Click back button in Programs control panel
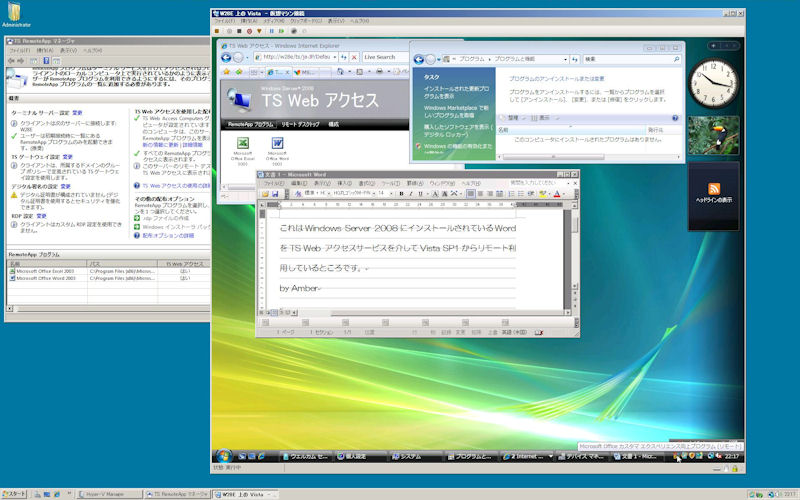This screenshot has width=800, height=500. 419,60
